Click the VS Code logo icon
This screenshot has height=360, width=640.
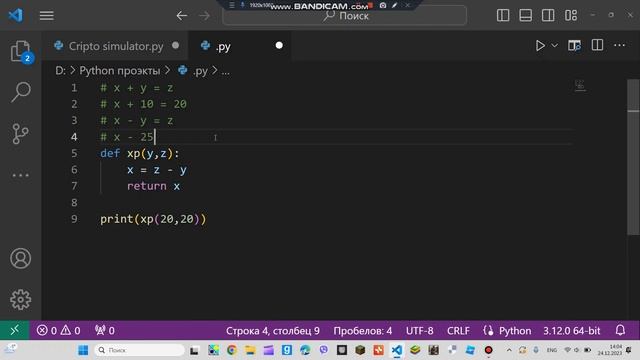click(16, 16)
